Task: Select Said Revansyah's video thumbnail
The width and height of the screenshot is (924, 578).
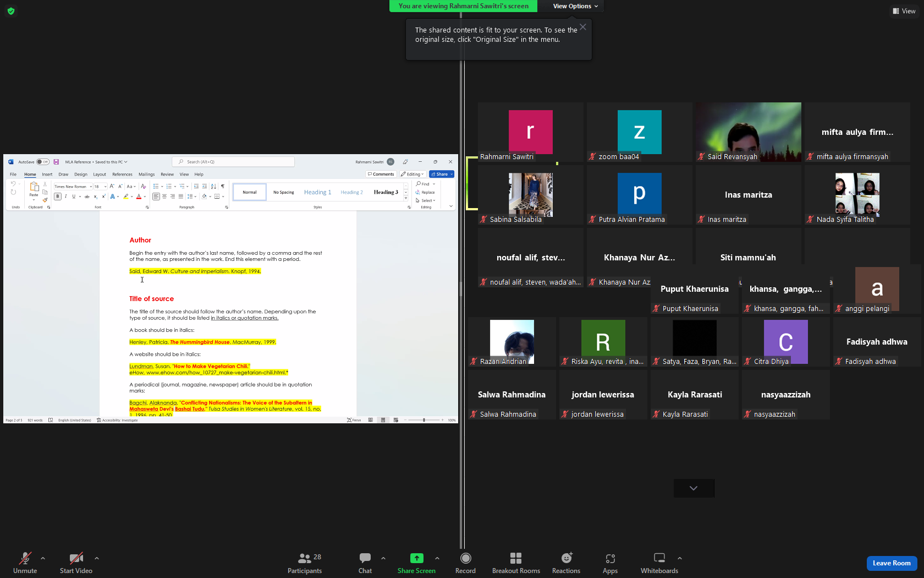Action: pos(748,132)
